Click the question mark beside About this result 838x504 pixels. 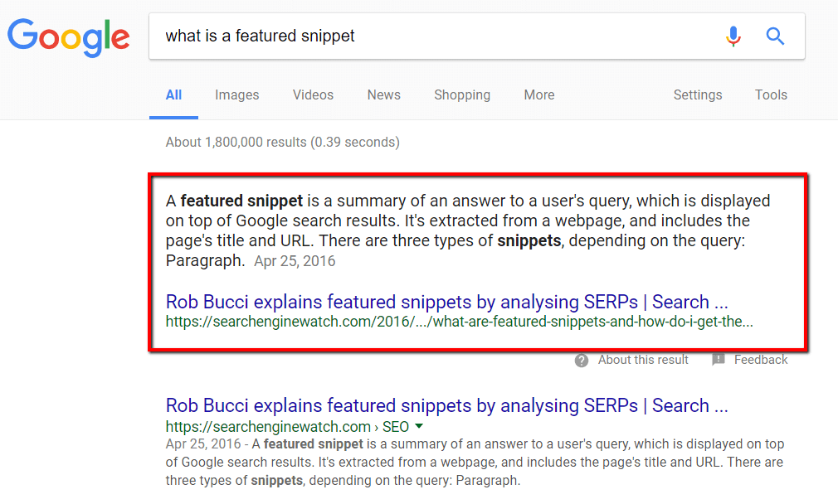coord(581,360)
